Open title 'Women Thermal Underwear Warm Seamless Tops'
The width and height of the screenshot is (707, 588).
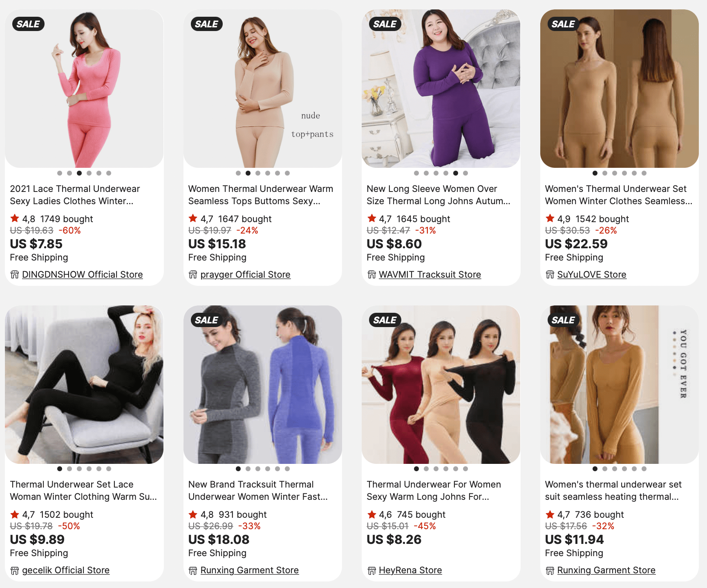pos(261,195)
